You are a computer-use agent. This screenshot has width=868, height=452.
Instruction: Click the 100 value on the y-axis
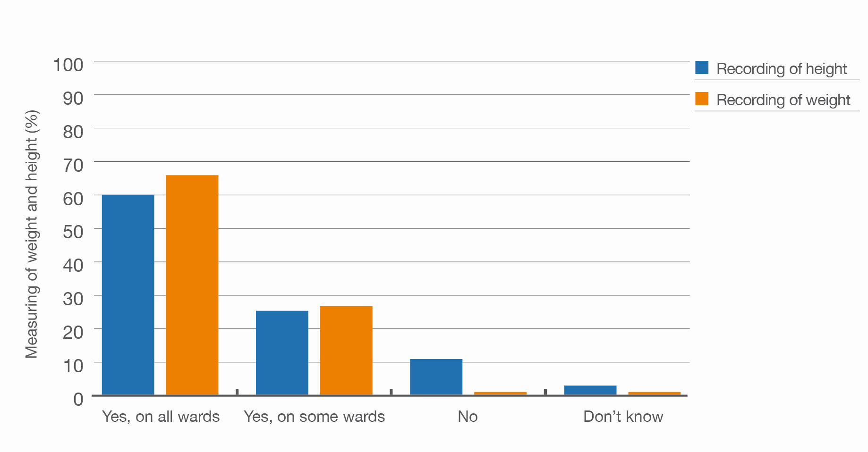[68, 65]
